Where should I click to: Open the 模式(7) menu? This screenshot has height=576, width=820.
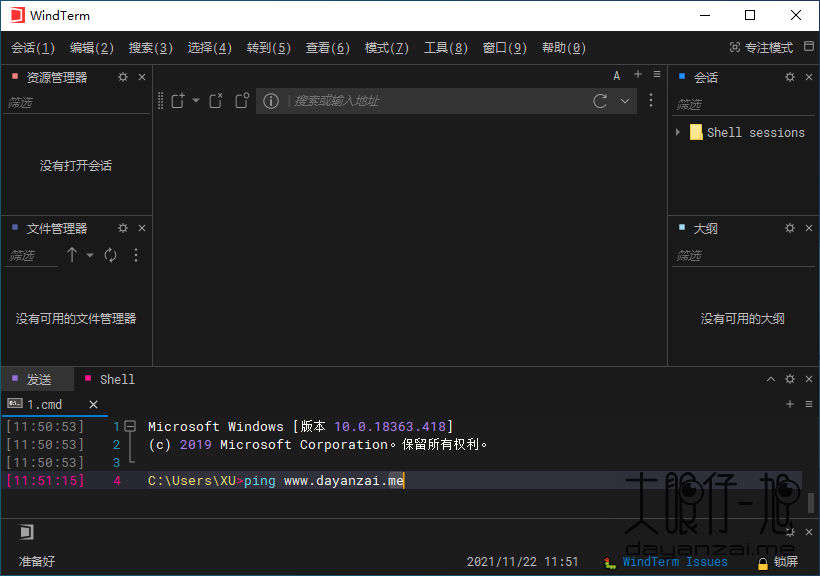pos(386,48)
